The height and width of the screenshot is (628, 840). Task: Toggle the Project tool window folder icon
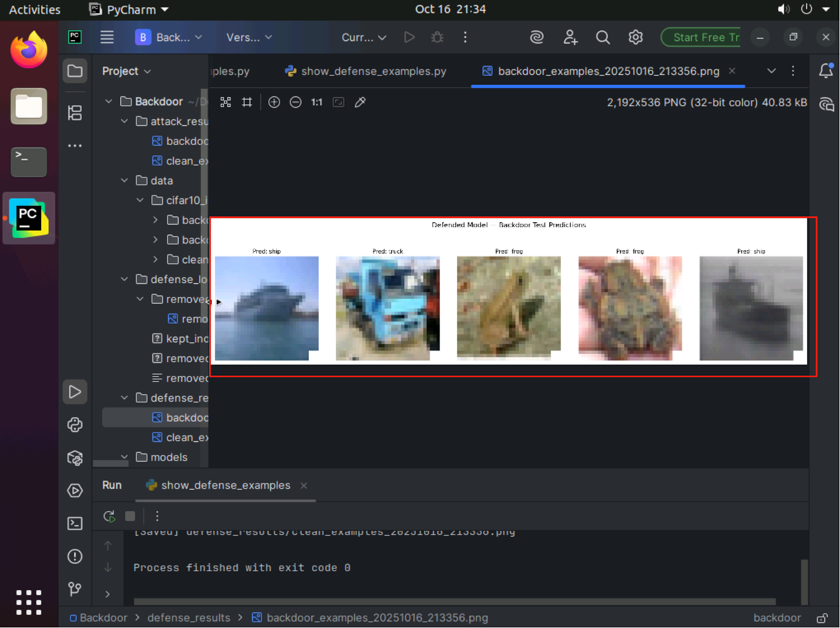coord(75,71)
